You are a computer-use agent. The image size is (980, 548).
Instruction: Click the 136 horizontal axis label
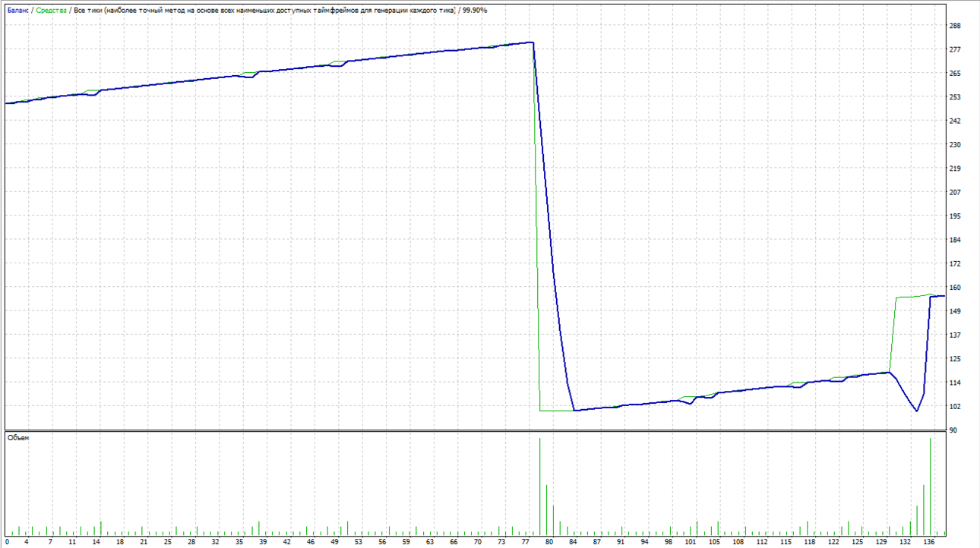(929, 543)
